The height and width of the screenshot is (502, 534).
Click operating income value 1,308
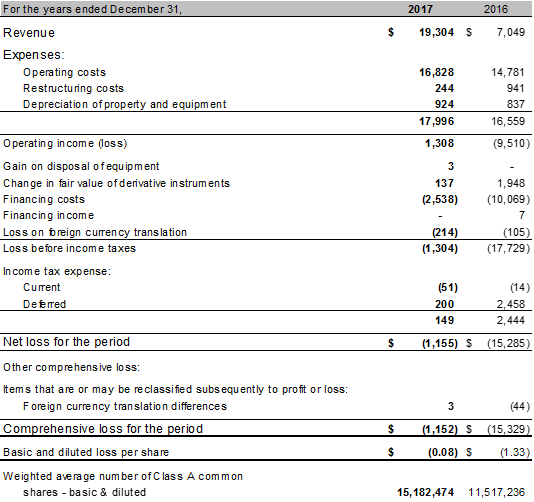pyautogui.click(x=439, y=143)
